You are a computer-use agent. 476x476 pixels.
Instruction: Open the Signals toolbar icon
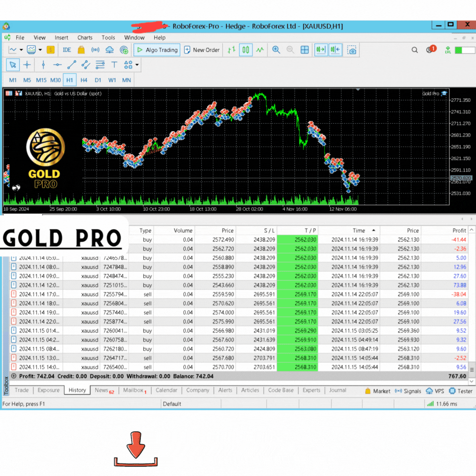95,50
